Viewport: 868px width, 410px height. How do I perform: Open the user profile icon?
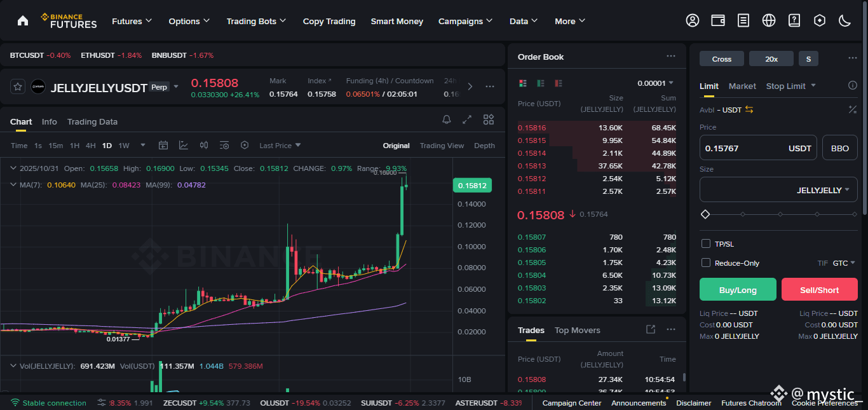click(x=693, y=21)
